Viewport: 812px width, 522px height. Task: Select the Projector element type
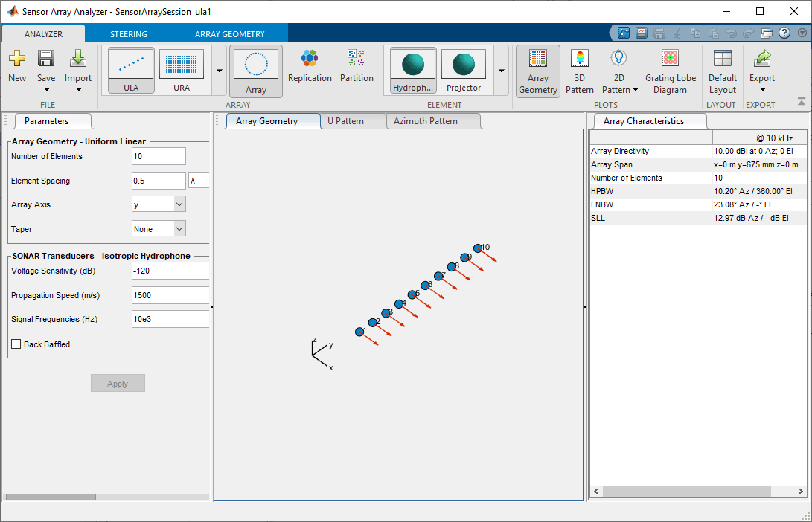pos(463,70)
